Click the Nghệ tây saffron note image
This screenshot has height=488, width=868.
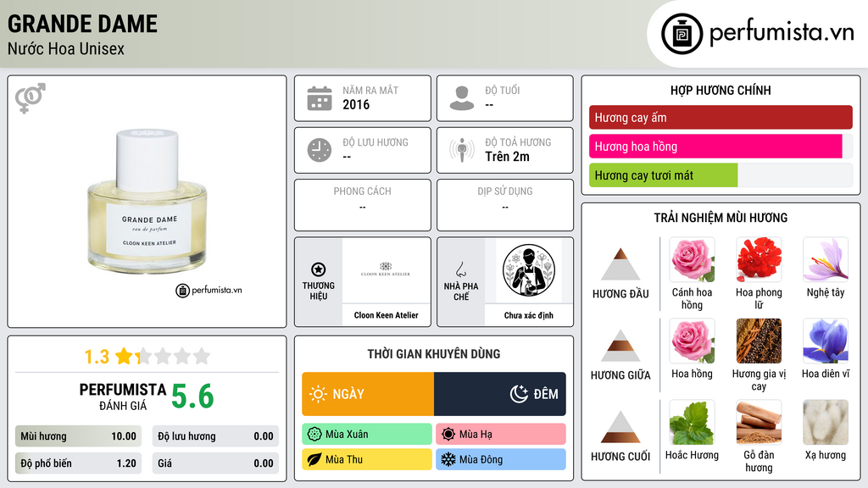(826, 260)
